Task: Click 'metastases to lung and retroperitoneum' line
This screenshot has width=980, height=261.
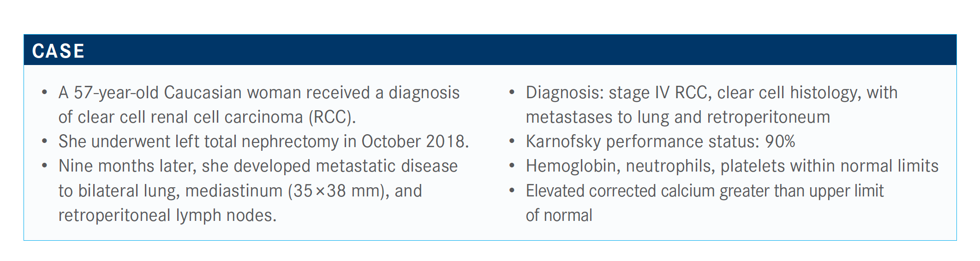Action: [x=678, y=117]
